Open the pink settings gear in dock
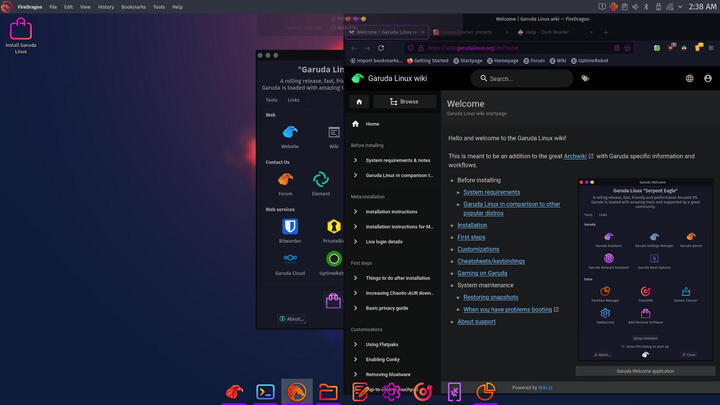720x405 pixels. point(391,392)
